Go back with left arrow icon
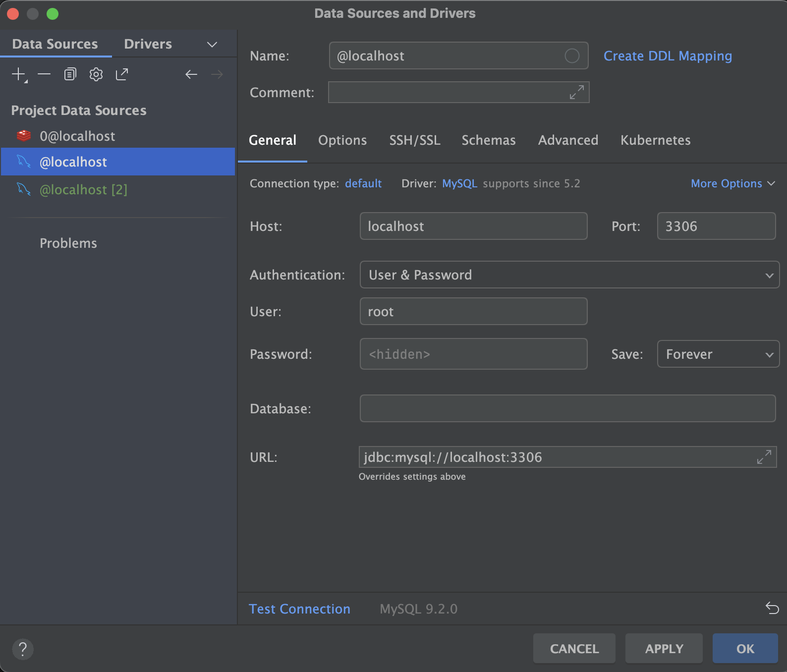 (191, 74)
